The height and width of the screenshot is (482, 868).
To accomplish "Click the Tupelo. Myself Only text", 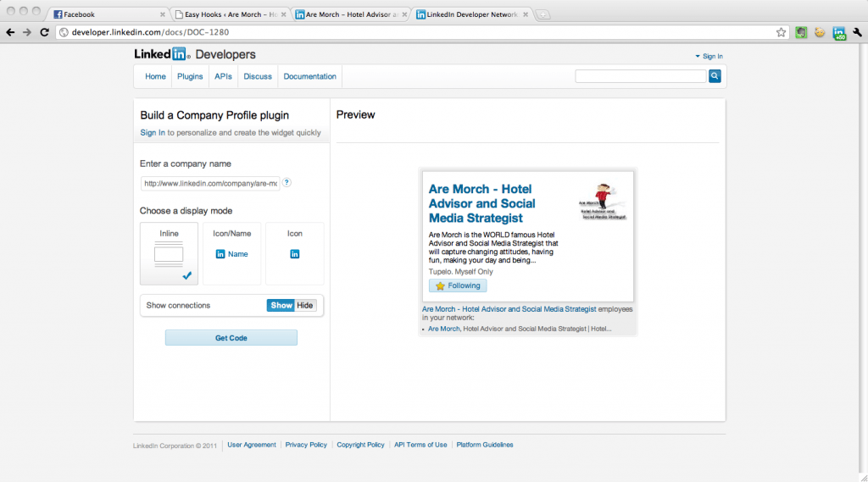I will click(x=460, y=272).
